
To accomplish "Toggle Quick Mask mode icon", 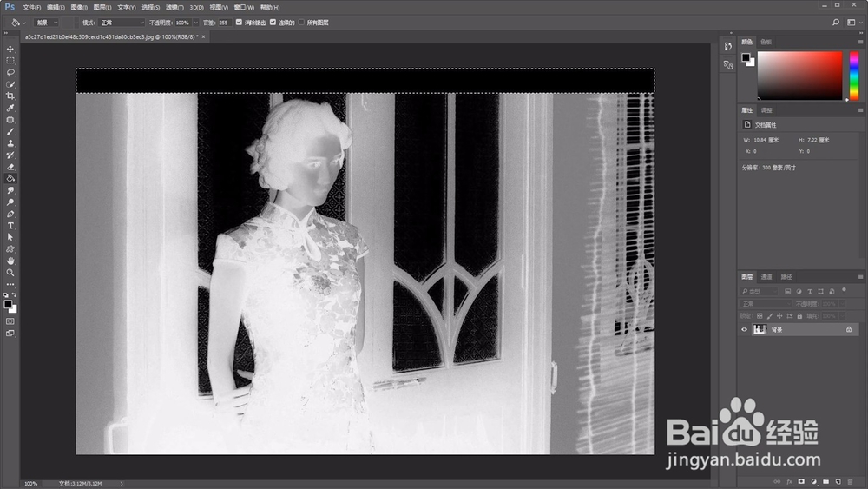I will coord(10,321).
